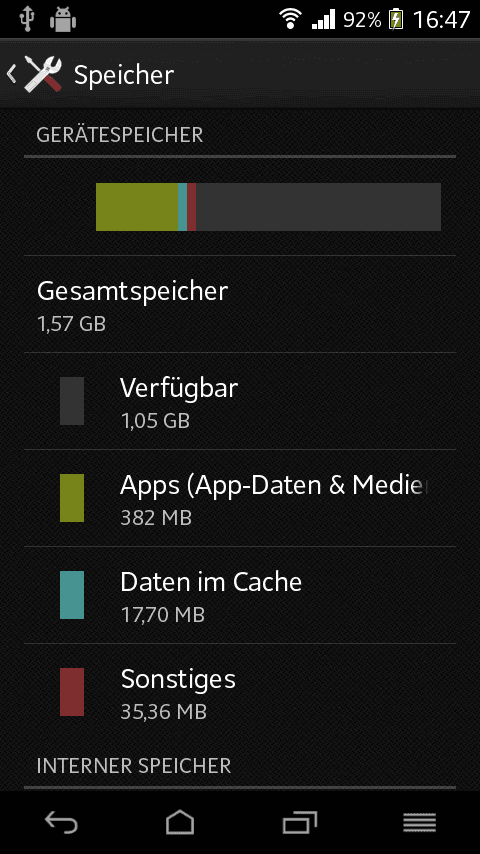Screen dimensions: 480x854
Task: Open Apps (App-Daten & Medien) entry
Action: [x=240, y=498]
